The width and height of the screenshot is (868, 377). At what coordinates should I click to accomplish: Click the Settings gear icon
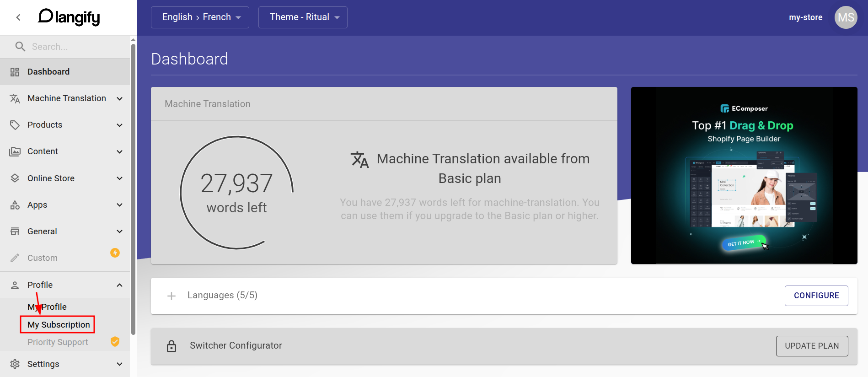(x=15, y=364)
